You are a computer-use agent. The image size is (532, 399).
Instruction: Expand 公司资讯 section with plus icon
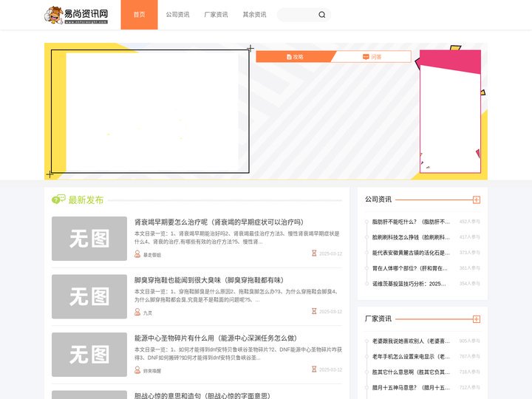tap(477, 199)
